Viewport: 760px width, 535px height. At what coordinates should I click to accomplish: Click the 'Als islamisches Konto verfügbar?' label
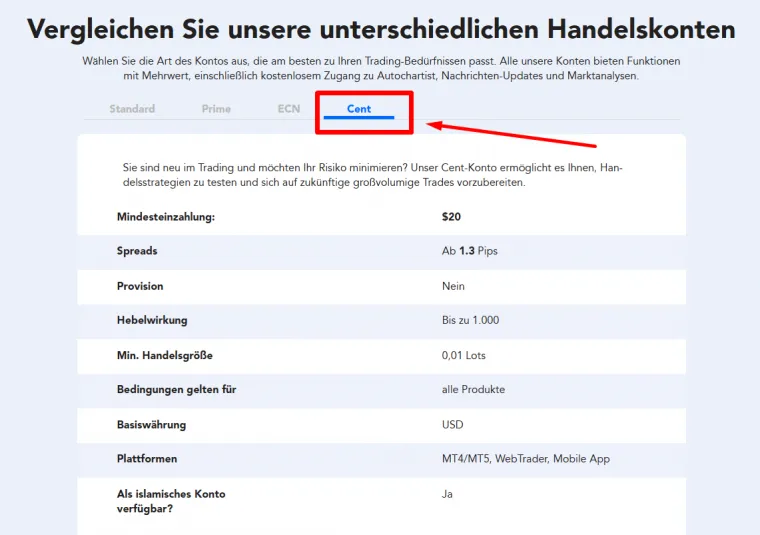pos(171,501)
